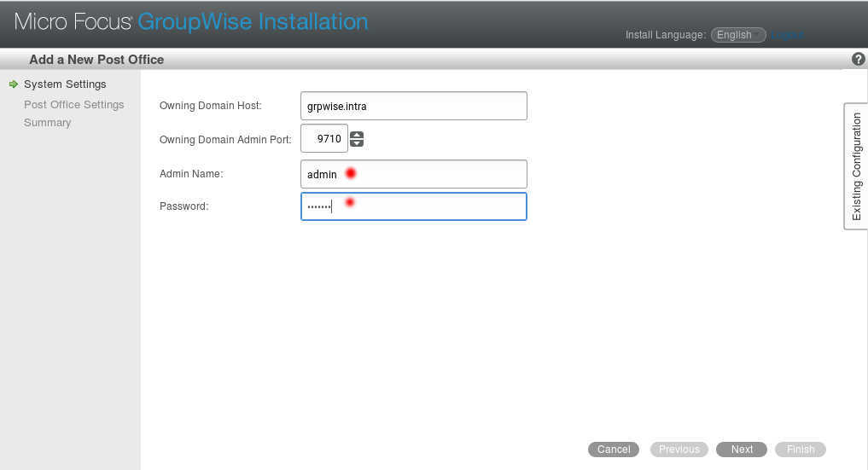Select System Settings step in sidebar
Image resolution: width=868 pixels, height=470 pixels.
click(65, 84)
